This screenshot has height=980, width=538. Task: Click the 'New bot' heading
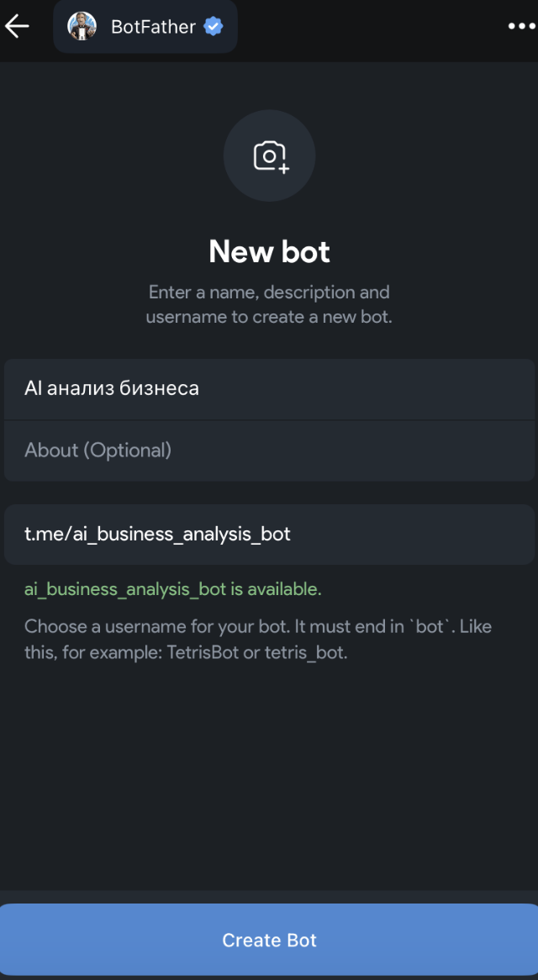269,251
